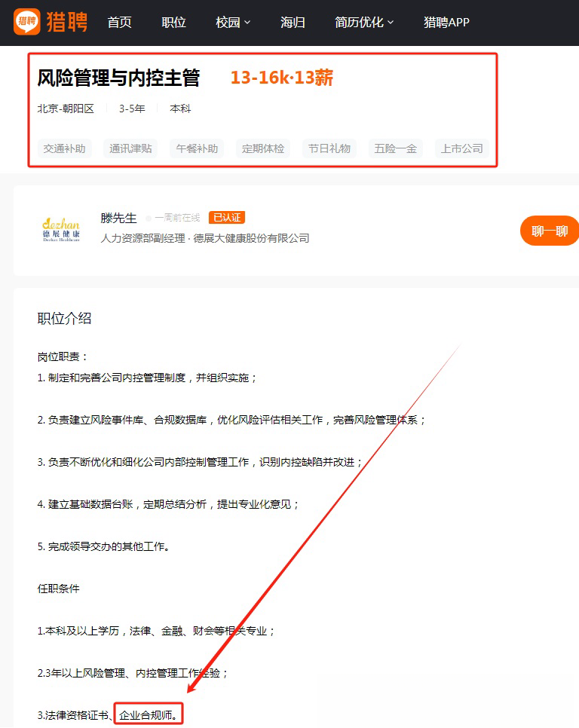Go to the 职位 page
Screen dimensions: 579x728
pos(173,23)
